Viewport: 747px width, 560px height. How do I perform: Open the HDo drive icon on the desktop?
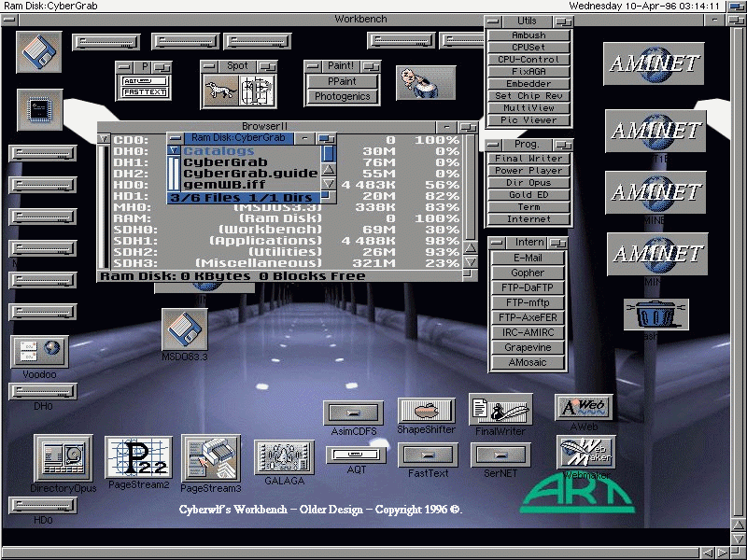point(43,505)
